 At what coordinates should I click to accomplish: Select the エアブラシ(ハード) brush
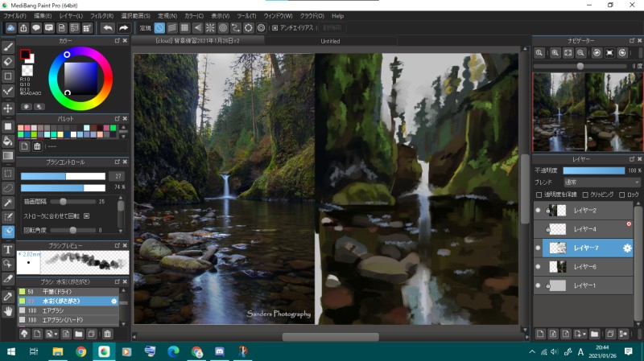pyautogui.click(x=68, y=320)
